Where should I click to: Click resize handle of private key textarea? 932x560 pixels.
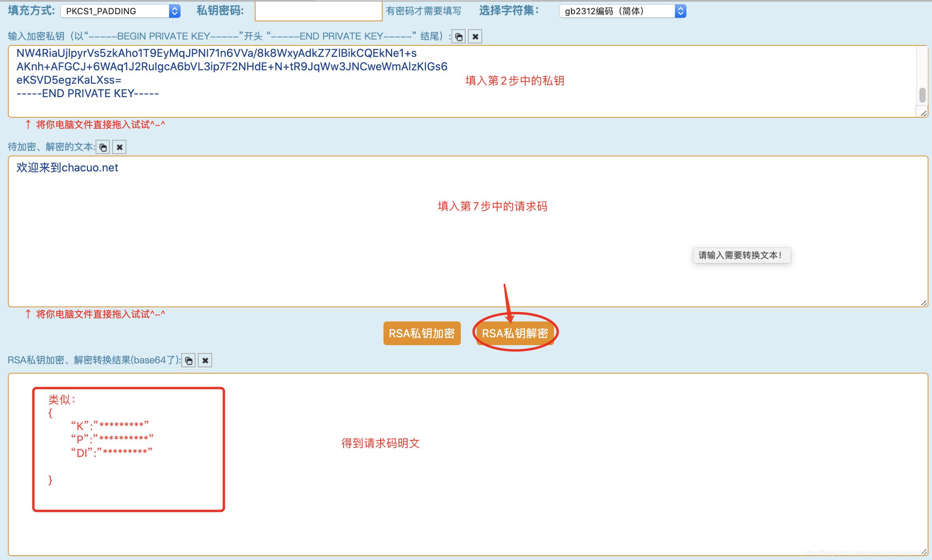pos(923,113)
